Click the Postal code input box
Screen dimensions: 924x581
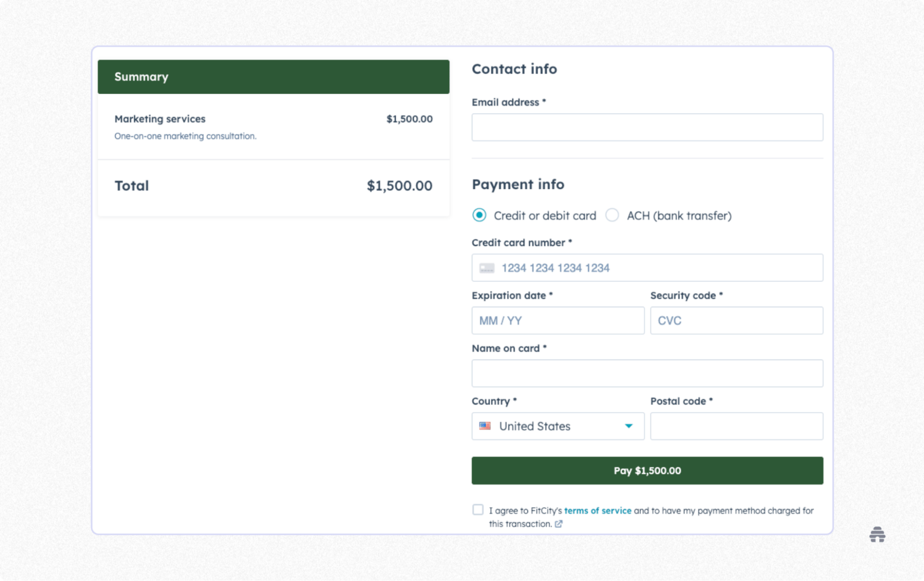tap(736, 426)
